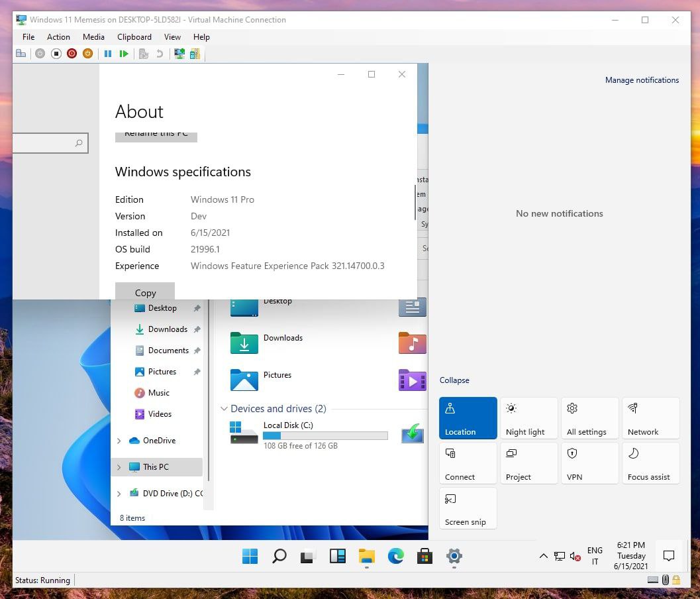This screenshot has width=700, height=599.
Task: Show hidden tray icons
Action: pos(543,556)
